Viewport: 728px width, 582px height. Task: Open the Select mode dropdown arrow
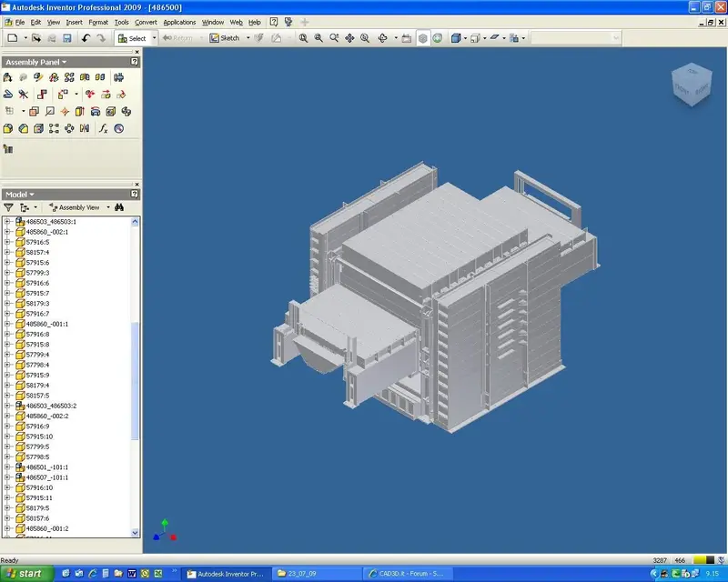[x=154, y=38]
